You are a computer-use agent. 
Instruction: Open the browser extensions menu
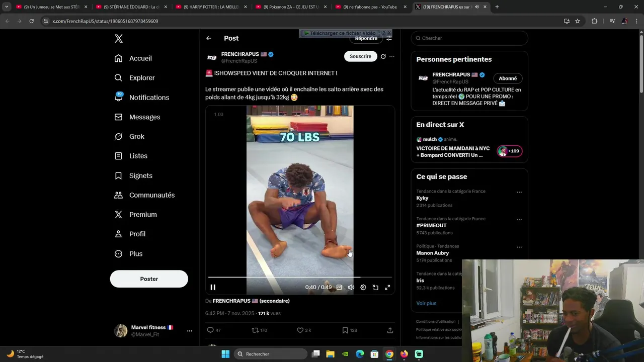click(595, 21)
